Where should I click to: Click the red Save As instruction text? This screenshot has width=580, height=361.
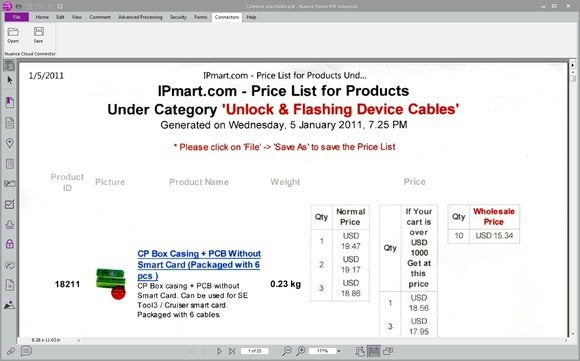point(284,147)
